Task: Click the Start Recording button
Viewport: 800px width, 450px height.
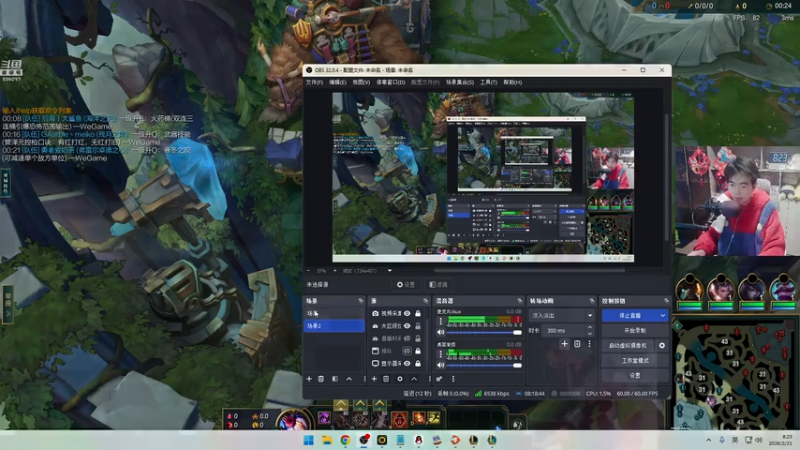Action: tap(635, 331)
